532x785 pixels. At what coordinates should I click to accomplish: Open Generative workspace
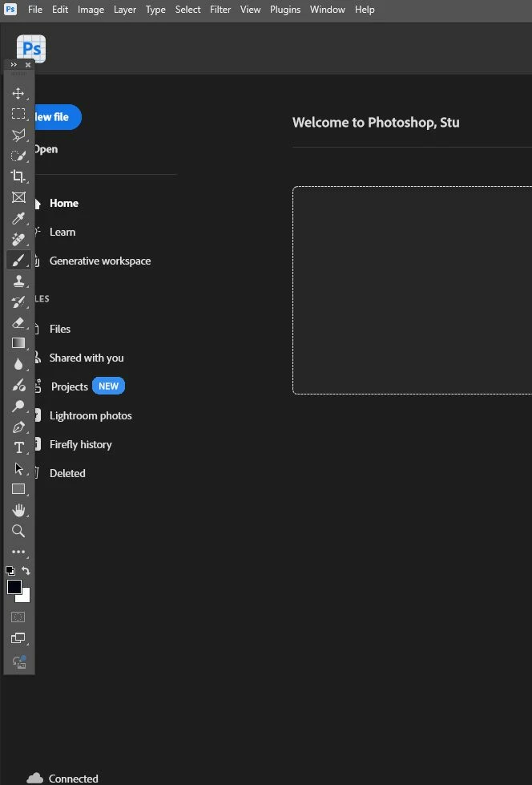click(x=99, y=261)
